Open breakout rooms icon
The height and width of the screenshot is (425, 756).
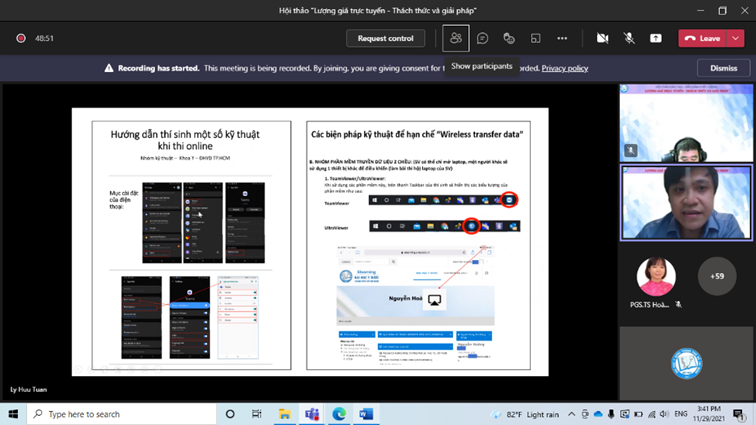(x=535, y=38)
